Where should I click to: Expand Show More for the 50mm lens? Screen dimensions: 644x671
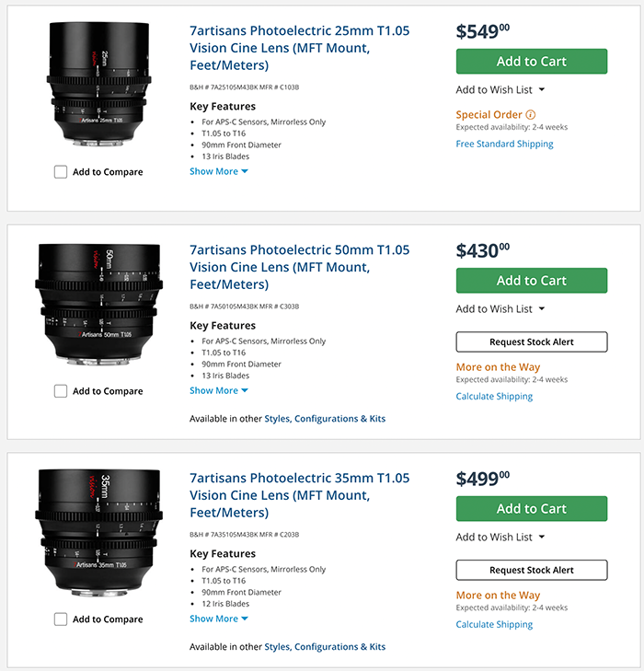219,390
